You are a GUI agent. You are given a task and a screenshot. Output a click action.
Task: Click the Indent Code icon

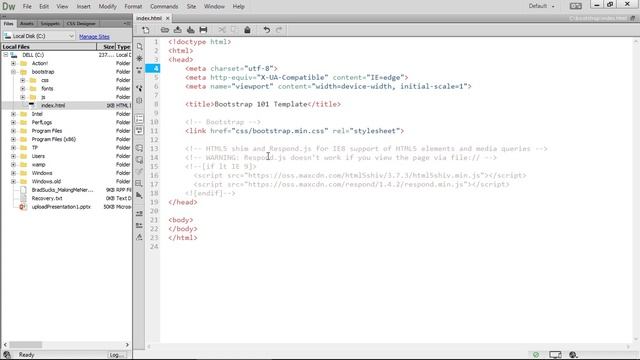pyautogui.click(x=140, y=213)
